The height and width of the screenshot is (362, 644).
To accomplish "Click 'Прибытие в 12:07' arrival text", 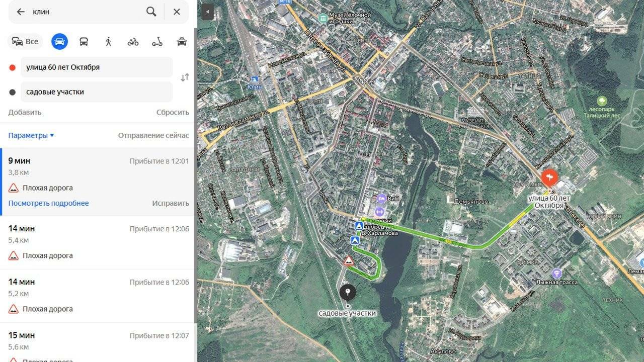I will pyautogui.click(x=159, y=335).
